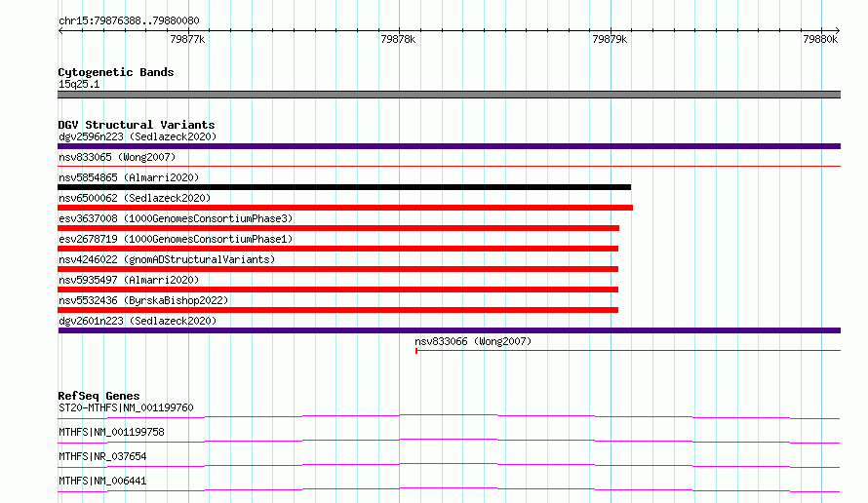This screenshot has width=868, height=503.
Task: Click the dgv2601n223 (Sedlazeck2020) label
Action: coord(138,321)
